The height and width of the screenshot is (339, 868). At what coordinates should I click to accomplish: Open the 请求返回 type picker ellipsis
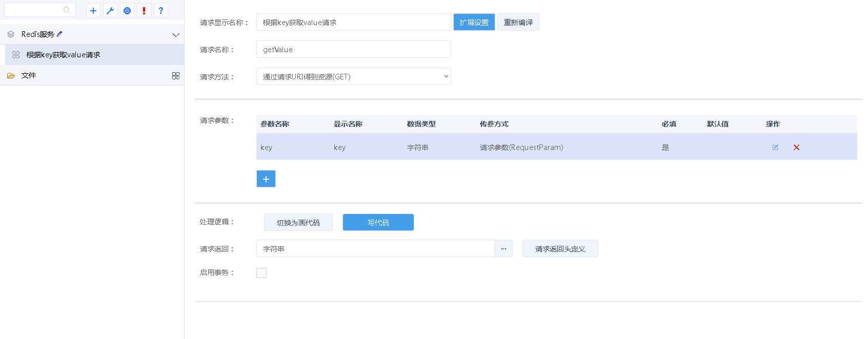tap(503, 249)
